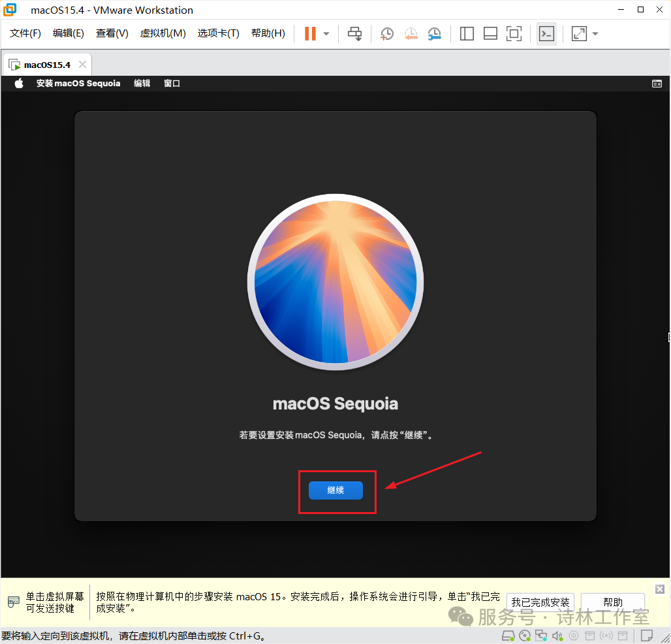Image resolution: width=671 pixels, height=644 pixels.
Task: Open the 选项卡(T) menu
Action: click(x=218, y=33)
